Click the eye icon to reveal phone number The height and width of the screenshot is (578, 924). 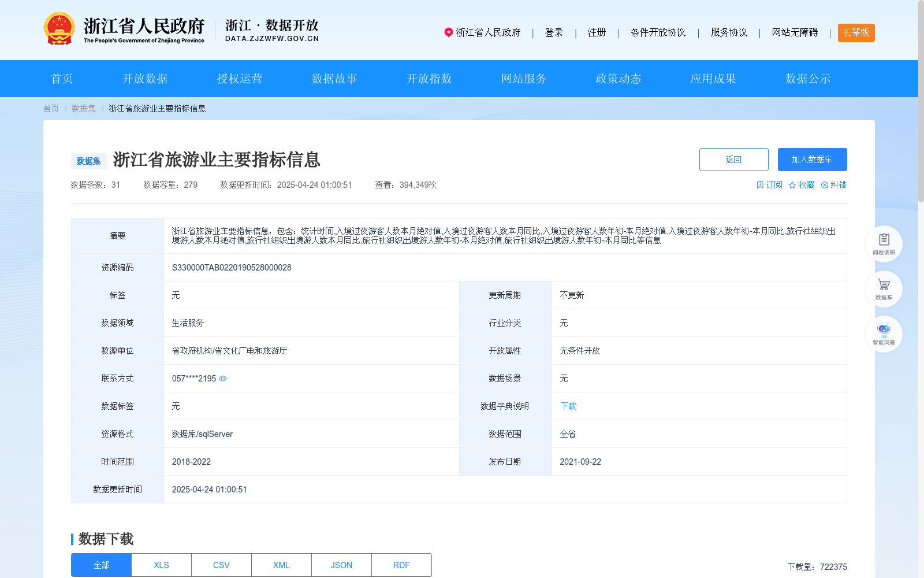pyautogui.click(x=223, y=379)
